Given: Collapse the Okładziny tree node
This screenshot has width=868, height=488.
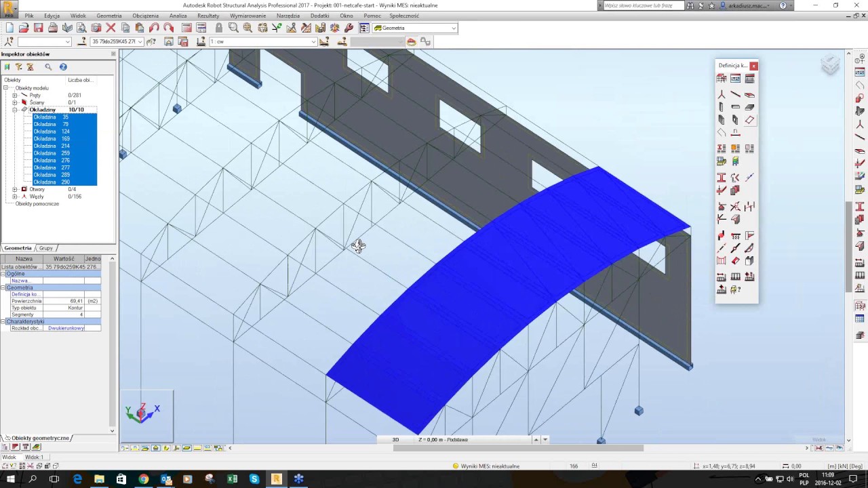Looking at the screenshot, I should tap(15, 110).
